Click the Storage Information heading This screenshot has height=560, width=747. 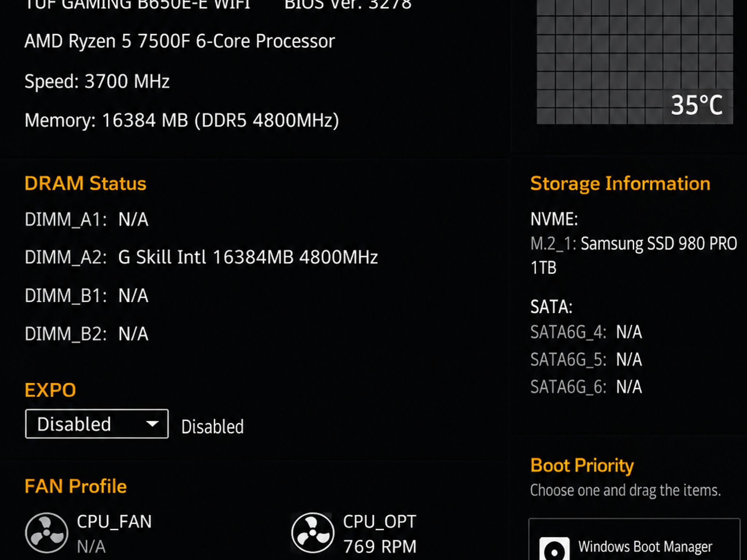pyautogui.click(x=620, y=184)
